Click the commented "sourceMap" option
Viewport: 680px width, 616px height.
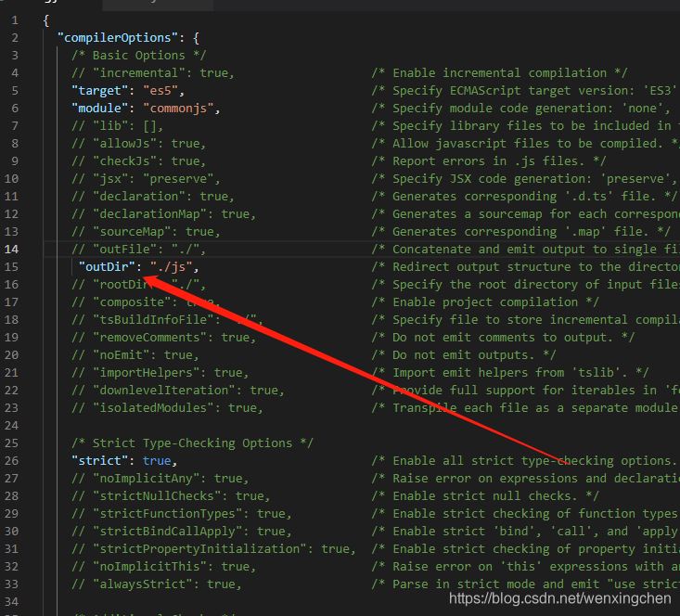pos(146,232)
